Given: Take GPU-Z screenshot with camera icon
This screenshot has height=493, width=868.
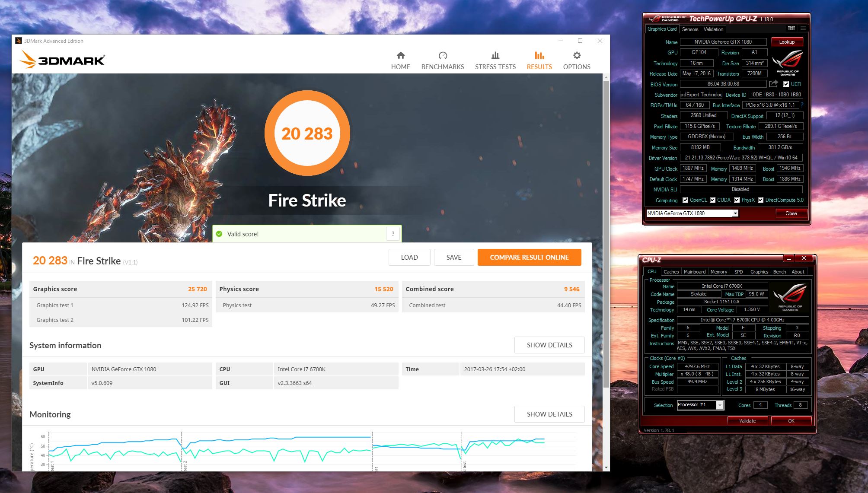Looking at the screenshot, I should [791, 29].
